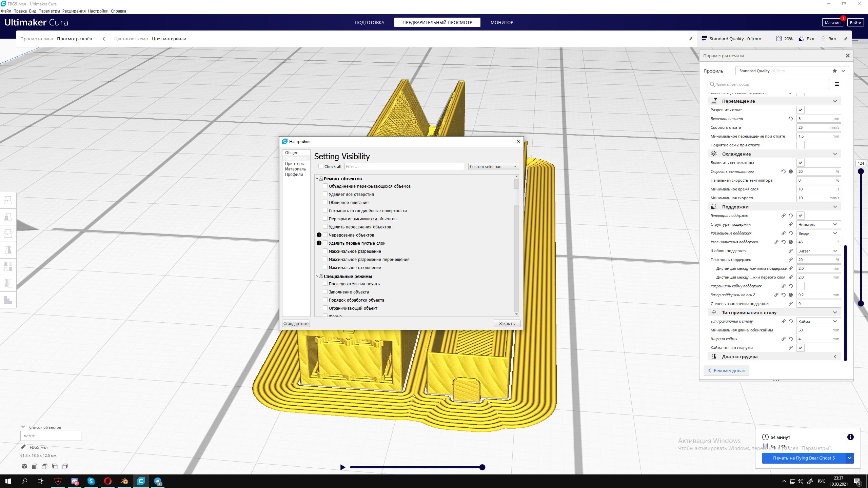Open print time info details icon
The image size is (868, 488).
pos(850,437)
